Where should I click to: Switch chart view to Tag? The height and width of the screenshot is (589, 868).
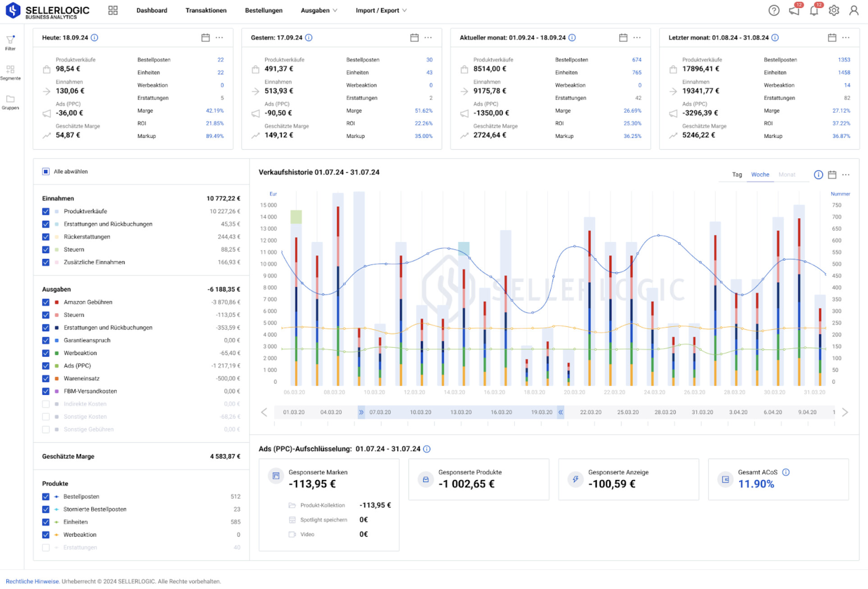click(737, 175)
